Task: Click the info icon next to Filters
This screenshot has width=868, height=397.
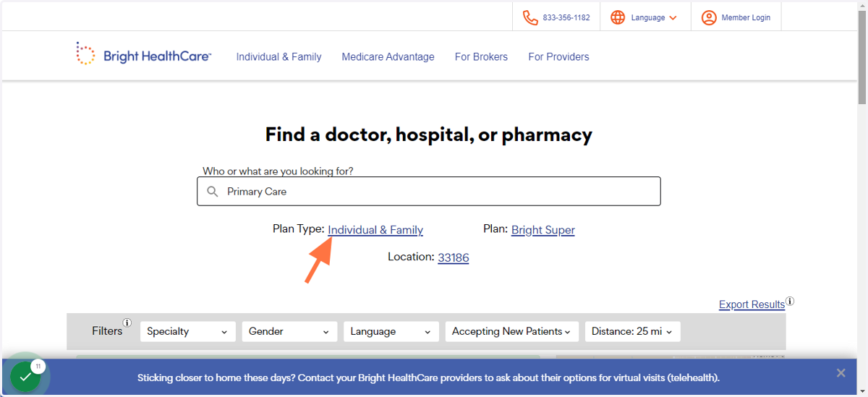Action: click(127, 323)
